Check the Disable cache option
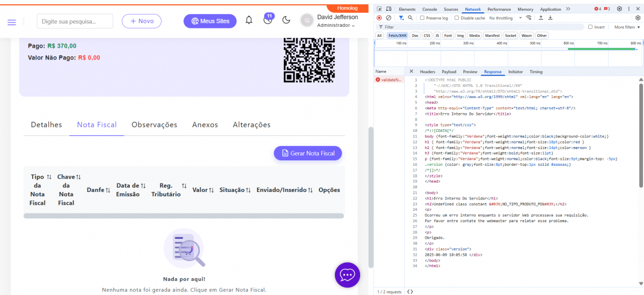The image size is (644, 295). [x=457, y=18]
